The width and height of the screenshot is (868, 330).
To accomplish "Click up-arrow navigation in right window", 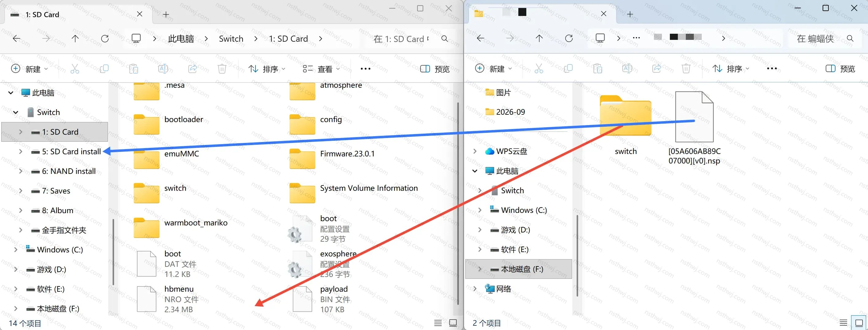I will (x=539, y=38).
